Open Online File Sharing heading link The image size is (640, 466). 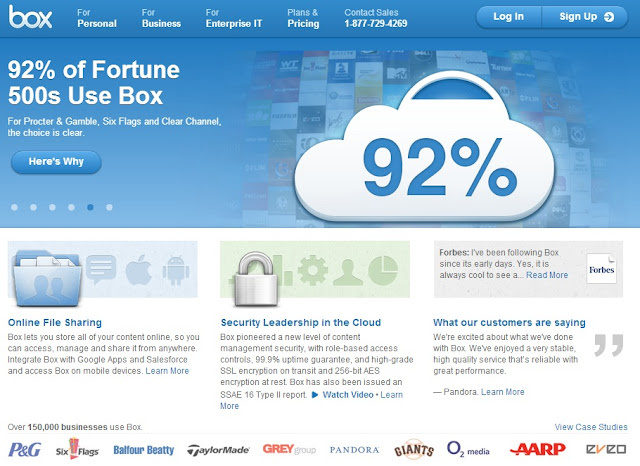pyautogui.click(x=55, y=322)
